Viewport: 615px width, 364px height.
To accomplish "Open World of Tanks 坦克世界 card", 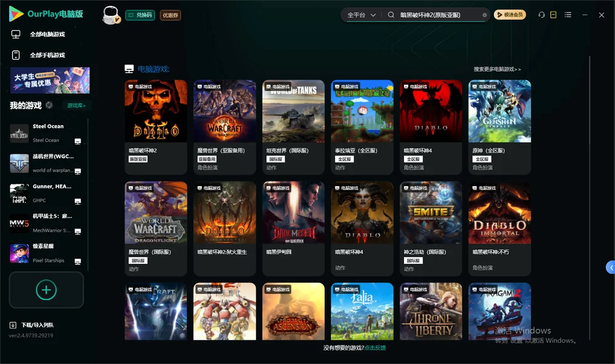I will [x=293, y=127].
